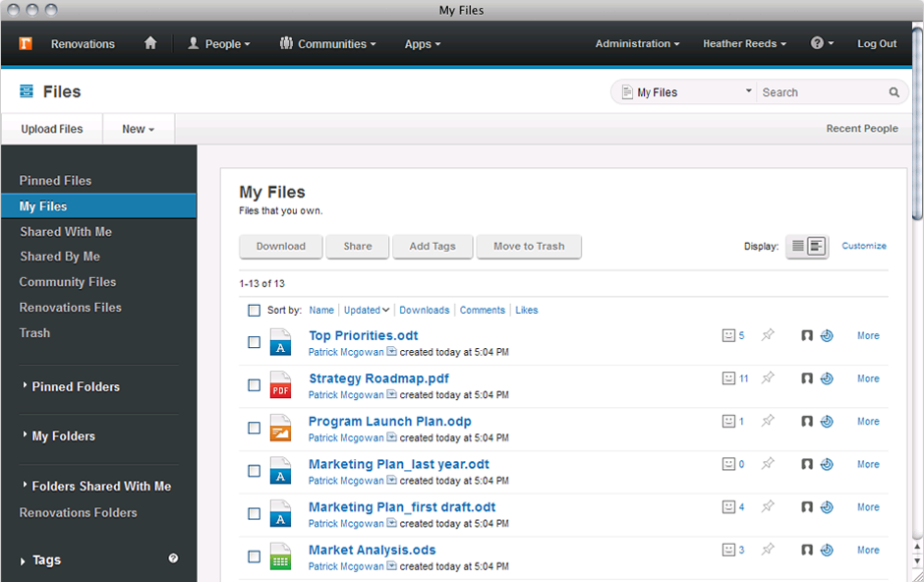Click the Upload Files button
Screen dimensions: 924x582
tap(52, 129)
